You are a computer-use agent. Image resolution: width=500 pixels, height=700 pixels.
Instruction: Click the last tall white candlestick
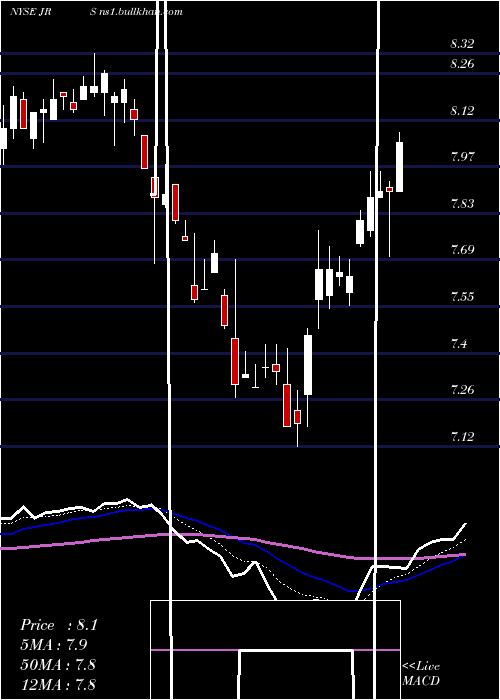pos(400,167)
